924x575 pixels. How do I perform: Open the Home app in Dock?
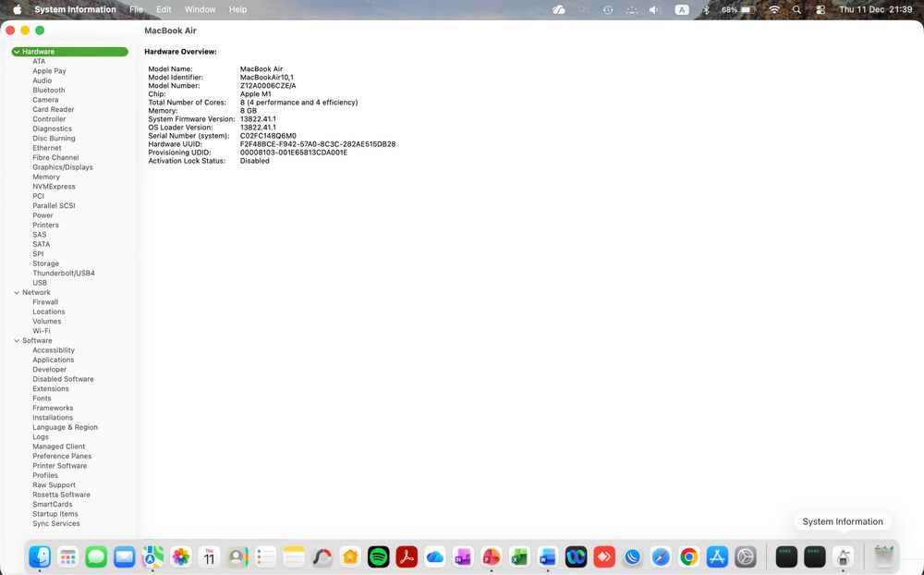click(350, 557)
